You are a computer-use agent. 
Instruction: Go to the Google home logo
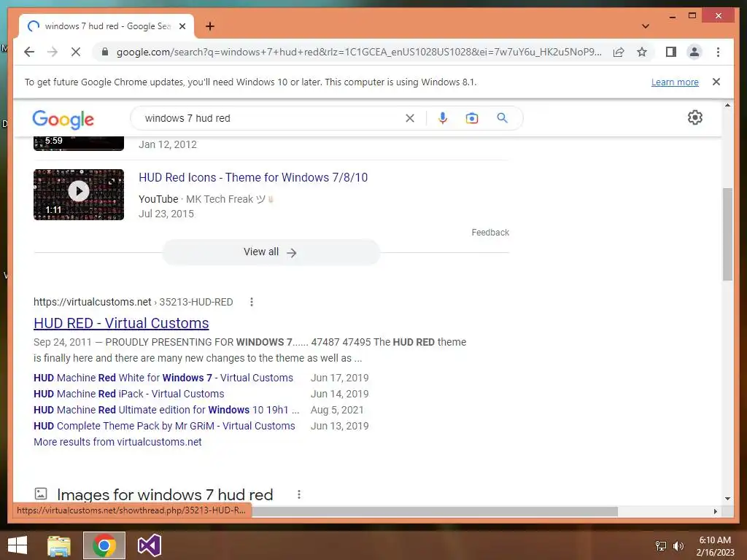point(63,119)
